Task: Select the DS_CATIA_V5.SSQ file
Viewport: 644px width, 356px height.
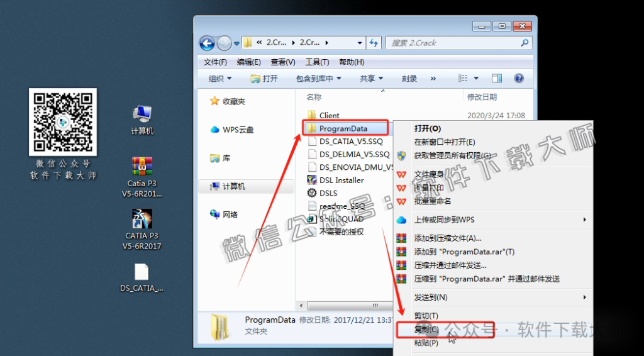Action: point(345,142)
